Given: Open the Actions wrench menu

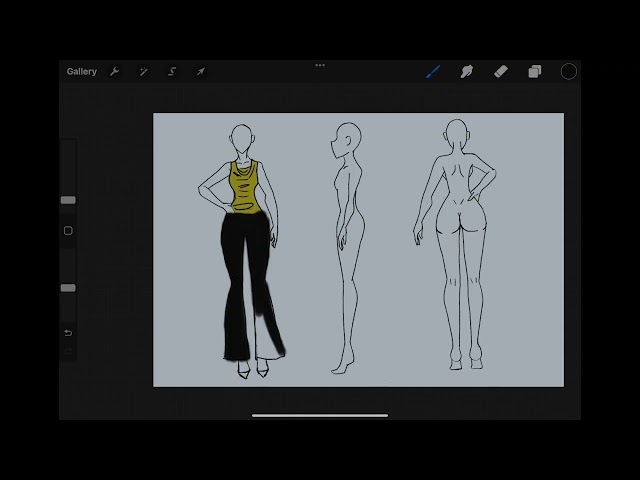Looking at the screenshot, I should point(114,72).
